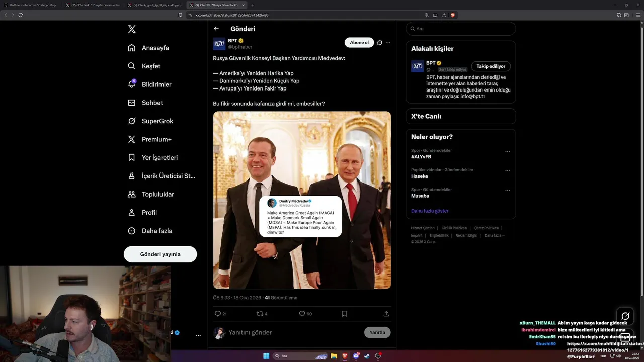Bookmark the post with the bookmark icon
The height and width of the screenshot is (362, 644).
pyautogui.click(x=344, y=314)
